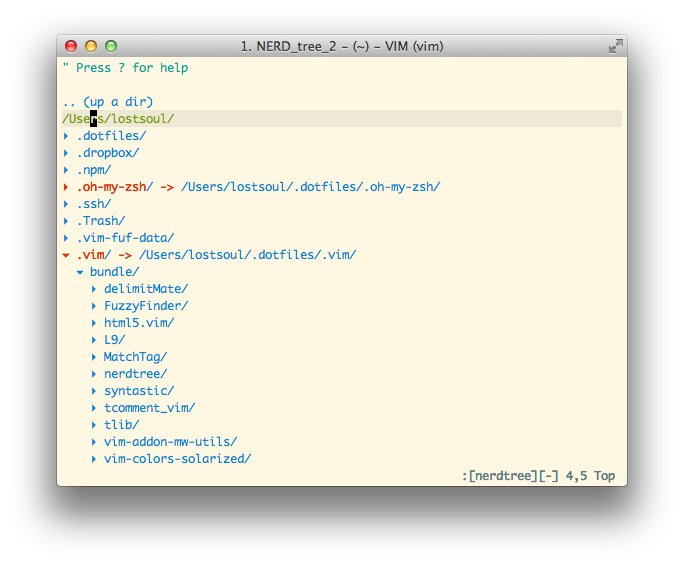The width and height of the screenshot is (684, 565).
Task: Expand the html5.vim/ arrow
Action: [94, 323]
